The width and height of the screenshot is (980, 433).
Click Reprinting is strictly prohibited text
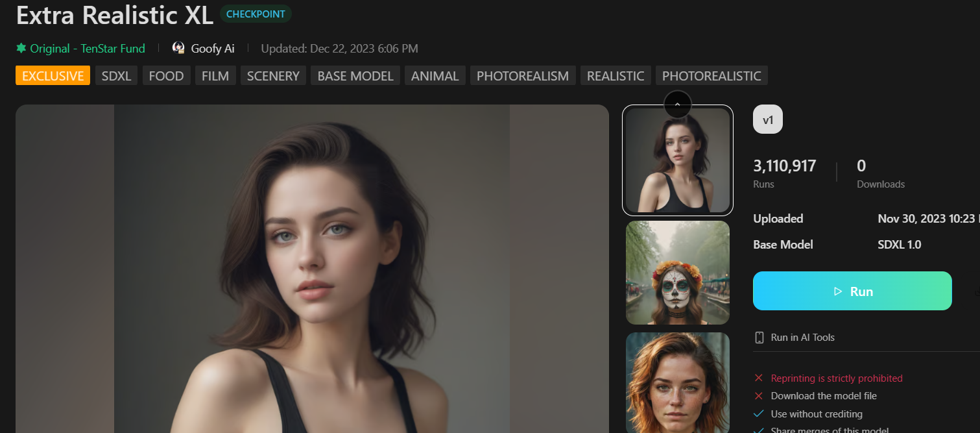pyautogui.click(x=837, y=378)
